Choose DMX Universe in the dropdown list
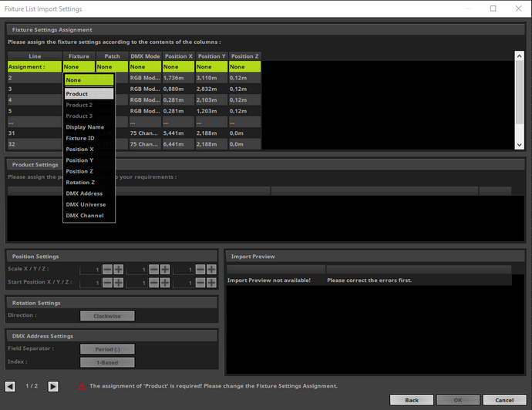532x410 pixels. 89,204
